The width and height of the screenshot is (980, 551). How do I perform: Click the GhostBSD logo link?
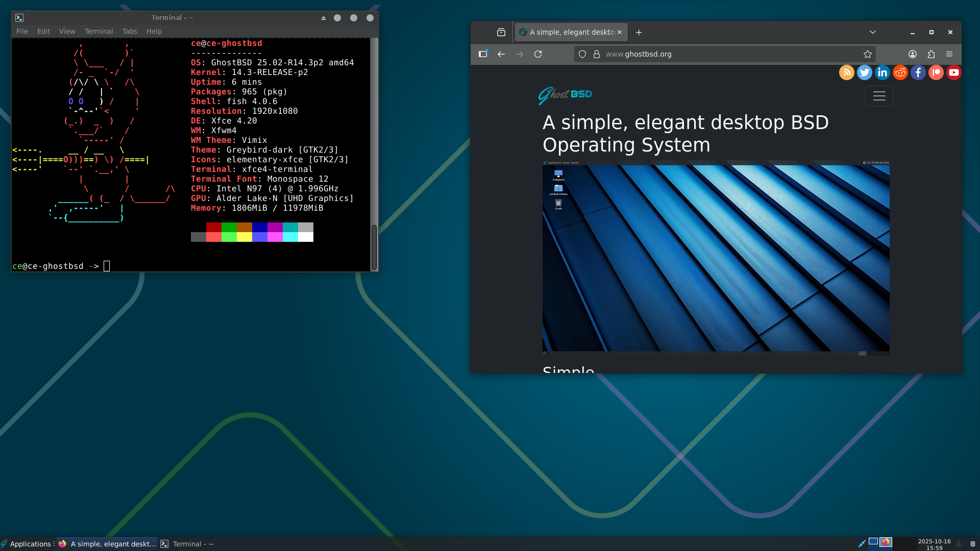565,95
